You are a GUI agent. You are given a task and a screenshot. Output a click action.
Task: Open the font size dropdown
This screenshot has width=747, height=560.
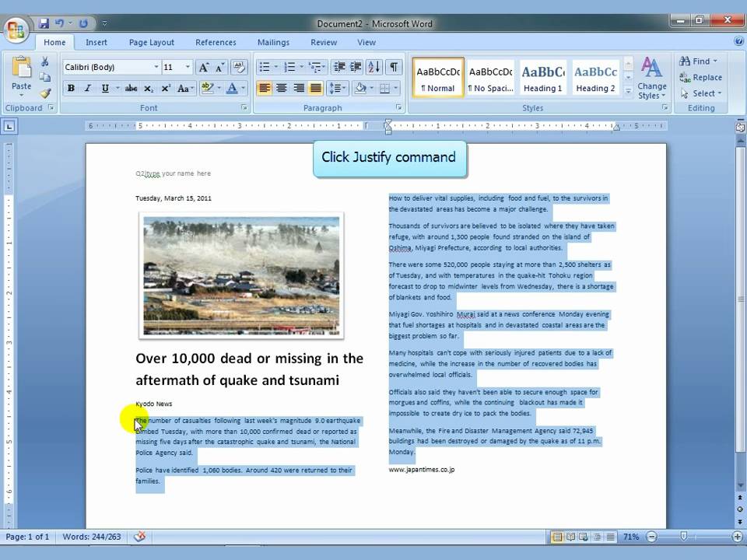click(x=188, y=67)
